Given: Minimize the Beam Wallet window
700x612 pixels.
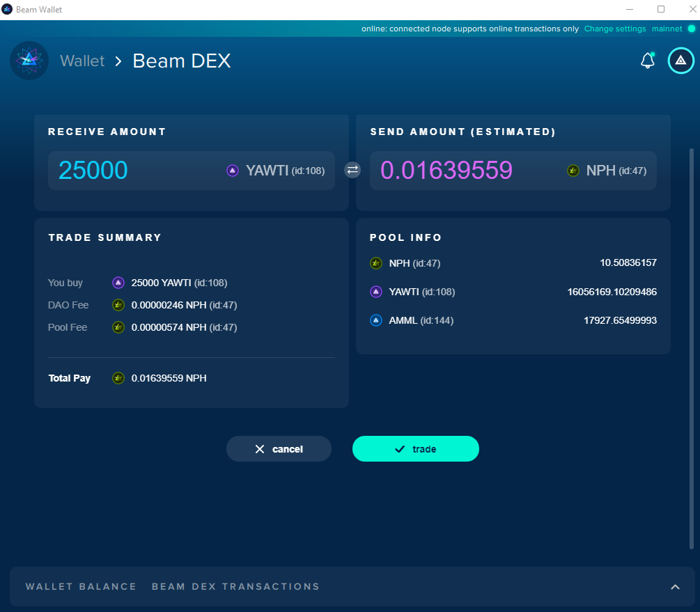Looking at the screenshot, I should pyautogui.click(x=630, y=9).
